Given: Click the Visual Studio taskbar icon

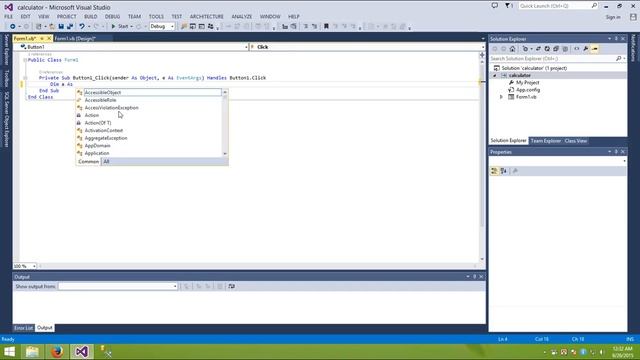Looking at the screenshot, I should 81,351.
